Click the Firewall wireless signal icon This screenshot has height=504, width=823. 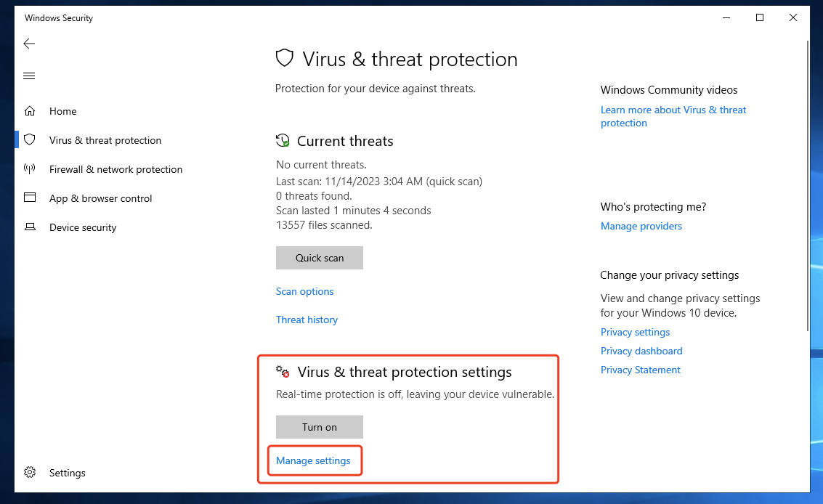point(30,169)
